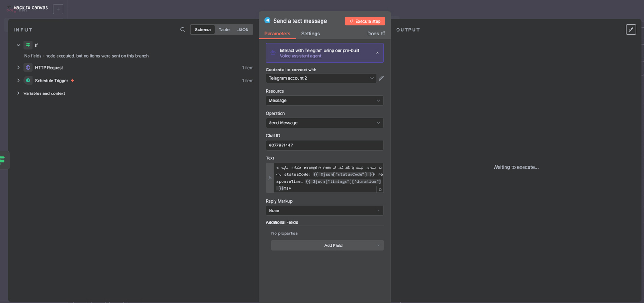
Task: Click the HTTP Request globe icon
Action: [x=28, y=68]
